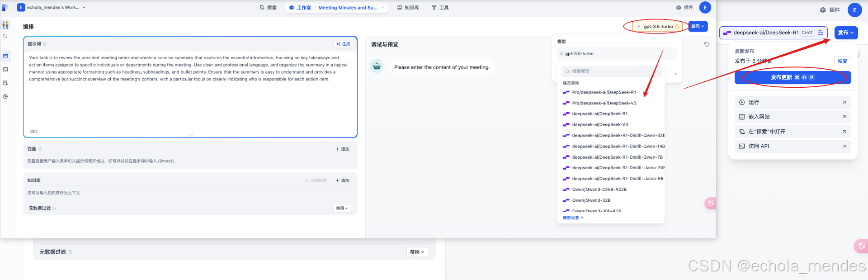Open 召回设置 (retrieval settings) in 知识库

click(316, 180)
